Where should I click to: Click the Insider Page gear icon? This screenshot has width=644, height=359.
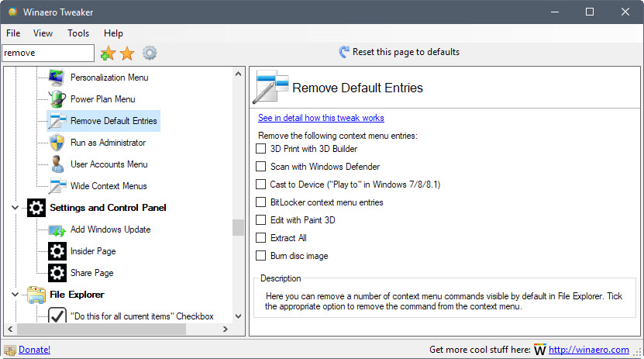57,251
